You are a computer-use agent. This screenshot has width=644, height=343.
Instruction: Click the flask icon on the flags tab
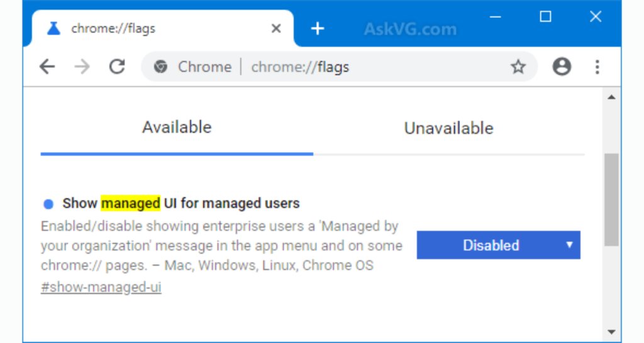(53, 28)
